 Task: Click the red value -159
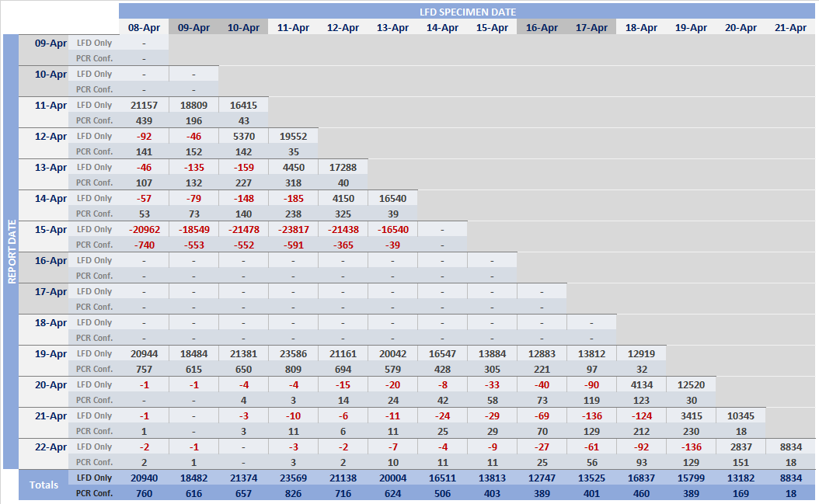pyautogui.click(x=243, y=167)
